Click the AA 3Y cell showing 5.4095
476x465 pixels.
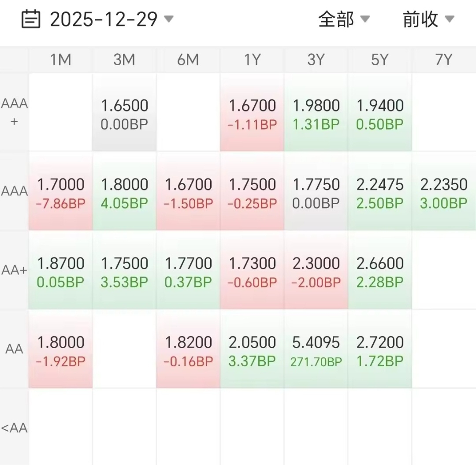[x=316, y=350]
